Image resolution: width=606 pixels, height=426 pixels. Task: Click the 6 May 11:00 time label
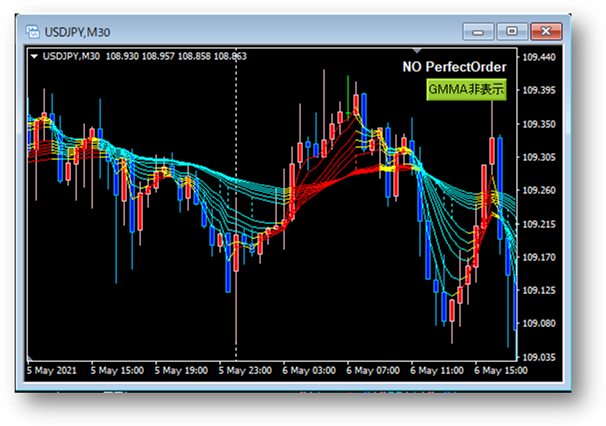437,370
